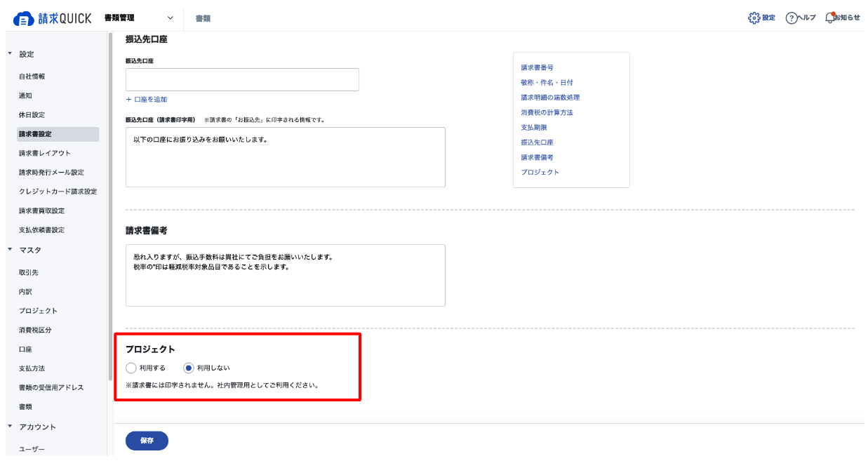
Task: Open 自社情報 in the sidebar
Action: tap(32, 76)
